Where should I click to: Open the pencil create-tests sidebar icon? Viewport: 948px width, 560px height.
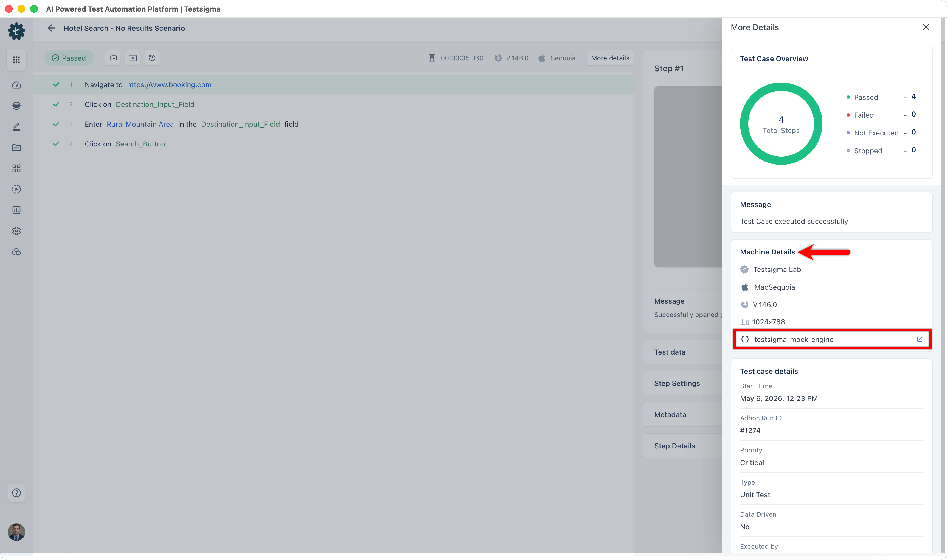[16, 127]
